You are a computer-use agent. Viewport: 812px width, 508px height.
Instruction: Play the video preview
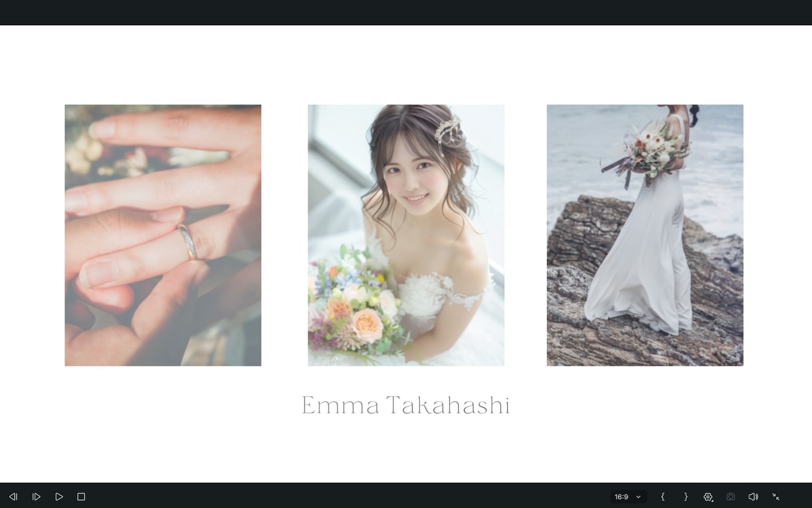point(59,497)
